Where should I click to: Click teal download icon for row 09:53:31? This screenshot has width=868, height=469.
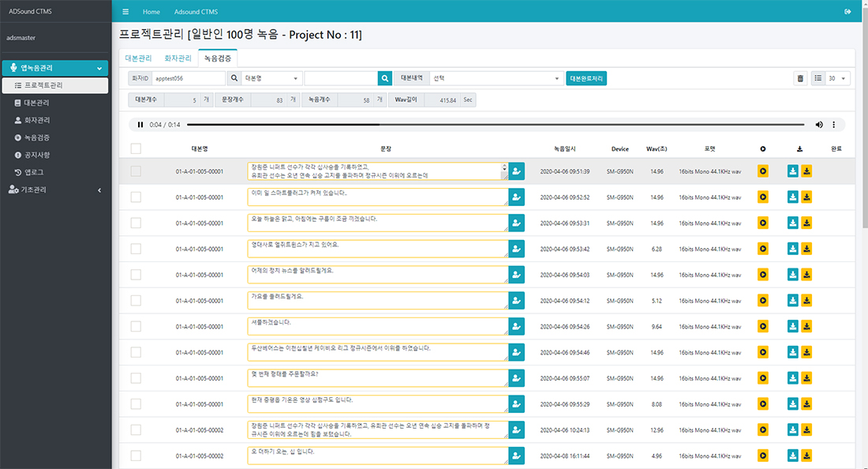click(x=793, y=223)
